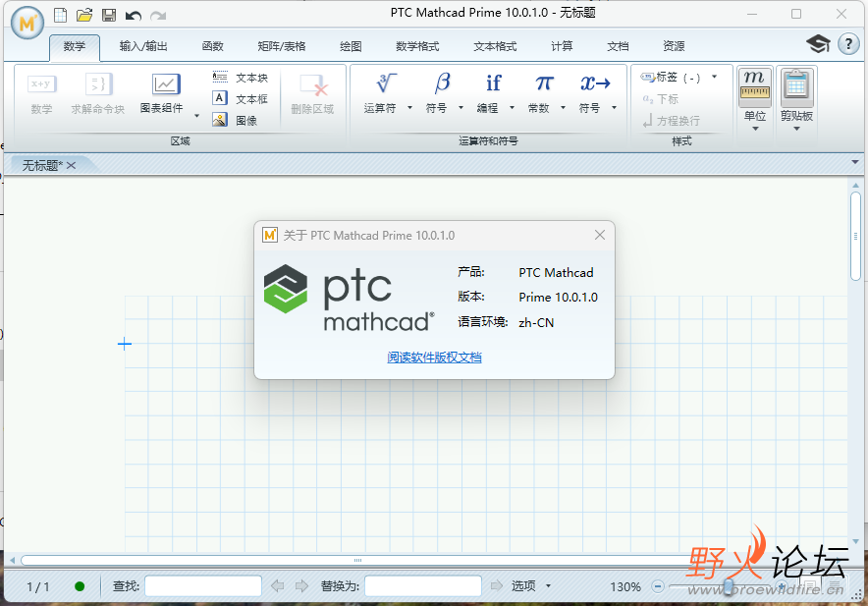Viewport: 868px width, 606px height.
Task: Open the π 常数 constants gallery
Action: pyautogui.click(x=539, y=93)
